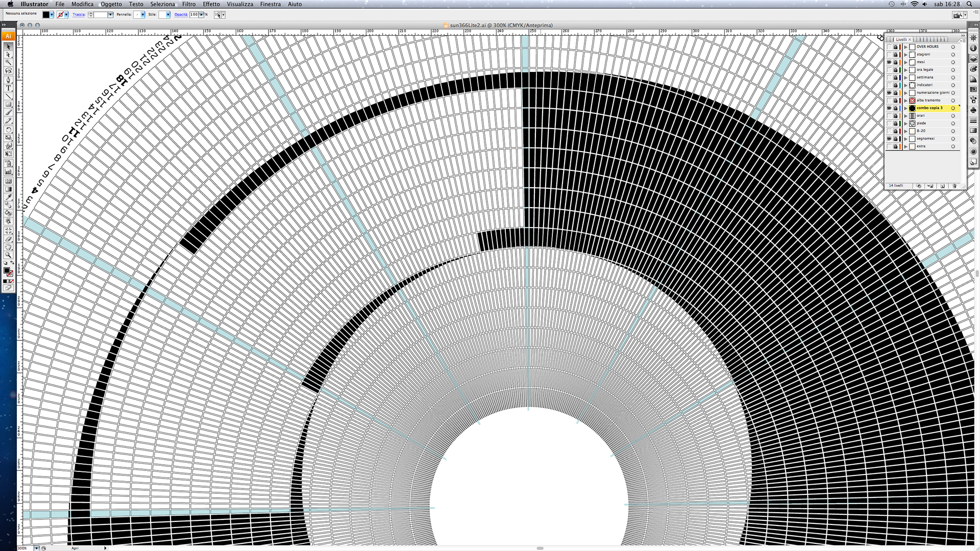Click the create new layer icon

942,186
